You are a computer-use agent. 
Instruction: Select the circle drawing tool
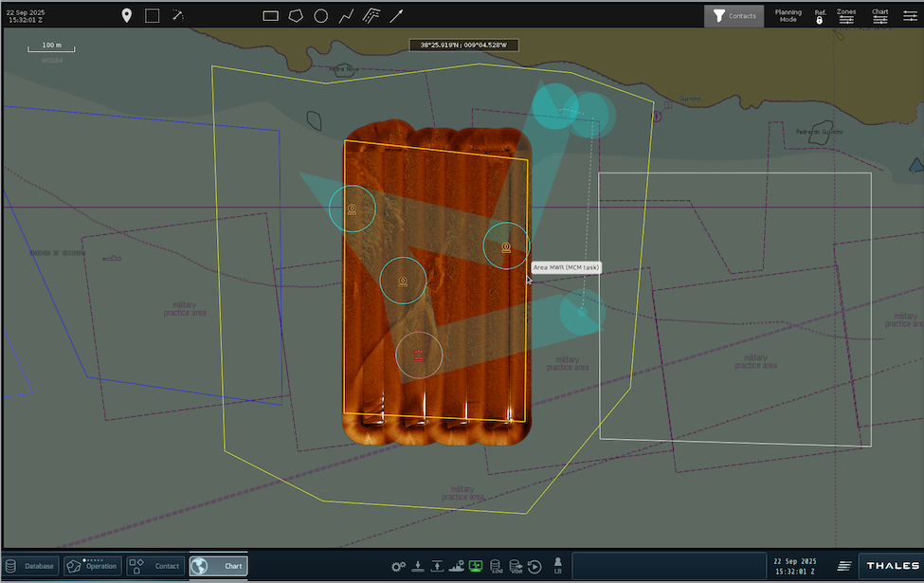click(x=321, y=15)
